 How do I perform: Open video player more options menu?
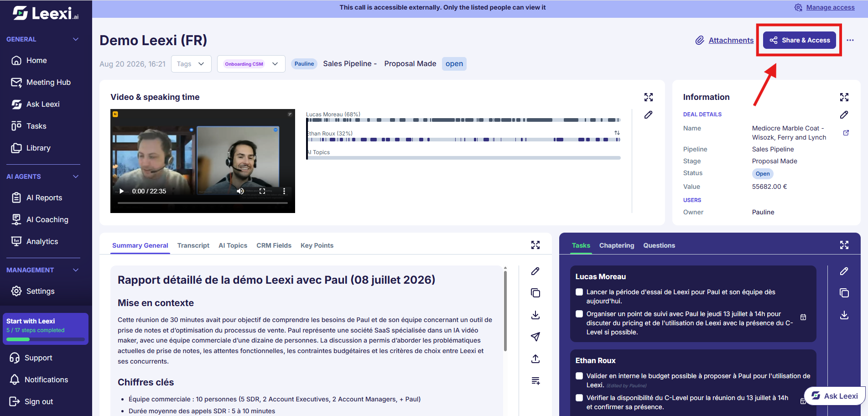click(x=284, y=191)
